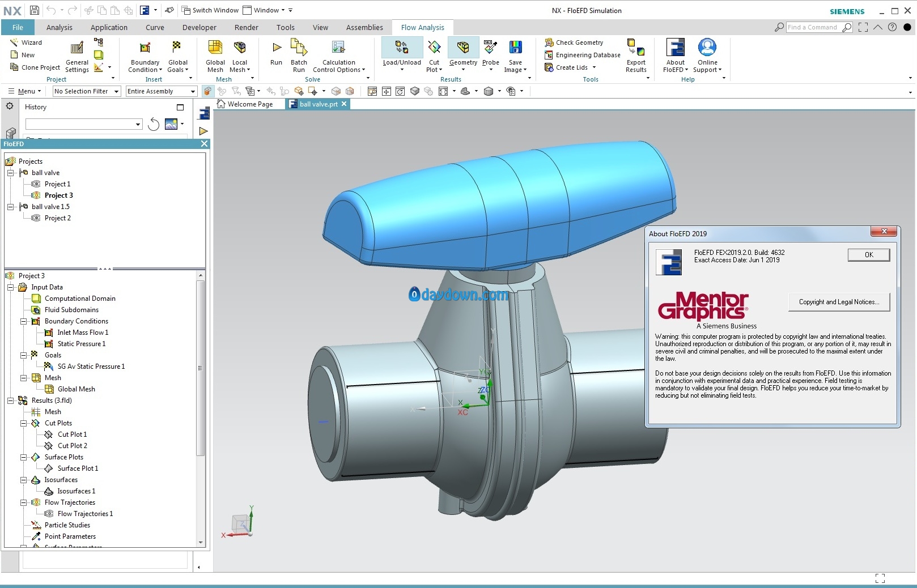Open Global Goals tool

click(x=177, y=57)
